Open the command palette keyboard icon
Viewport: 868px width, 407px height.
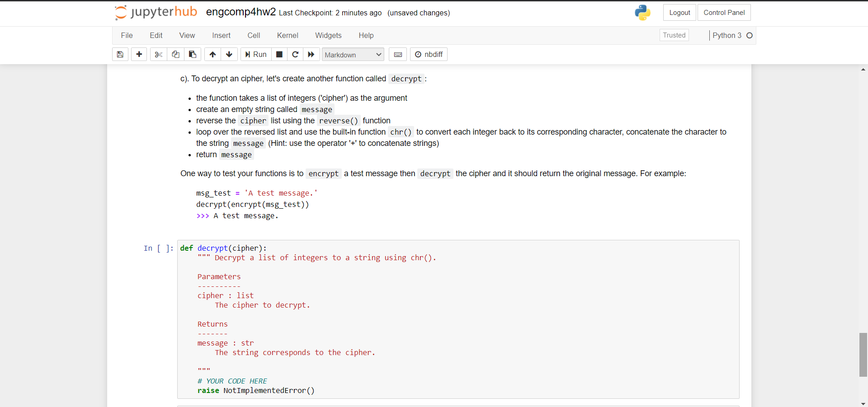coord(398,54)
